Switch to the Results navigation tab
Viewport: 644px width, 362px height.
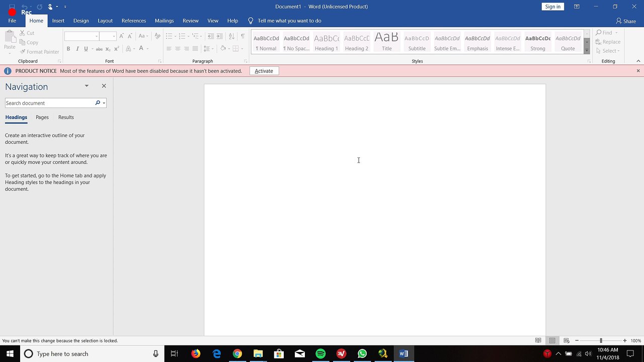point(66,117)
